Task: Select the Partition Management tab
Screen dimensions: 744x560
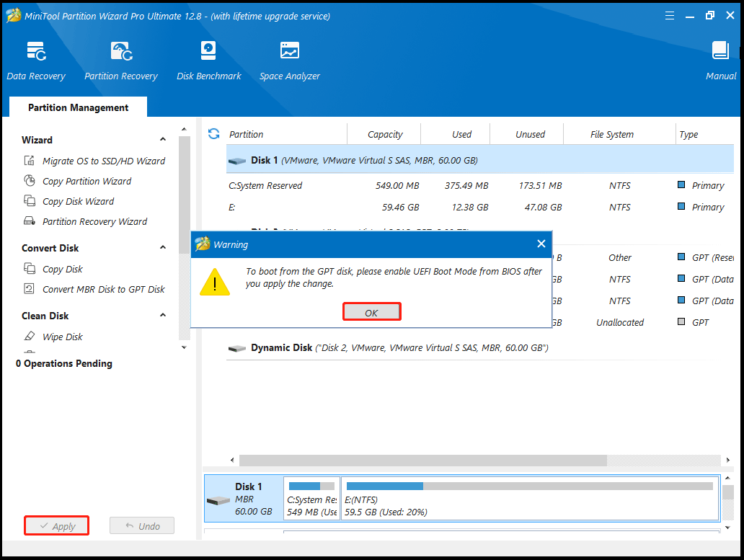Action: point(79,107)
